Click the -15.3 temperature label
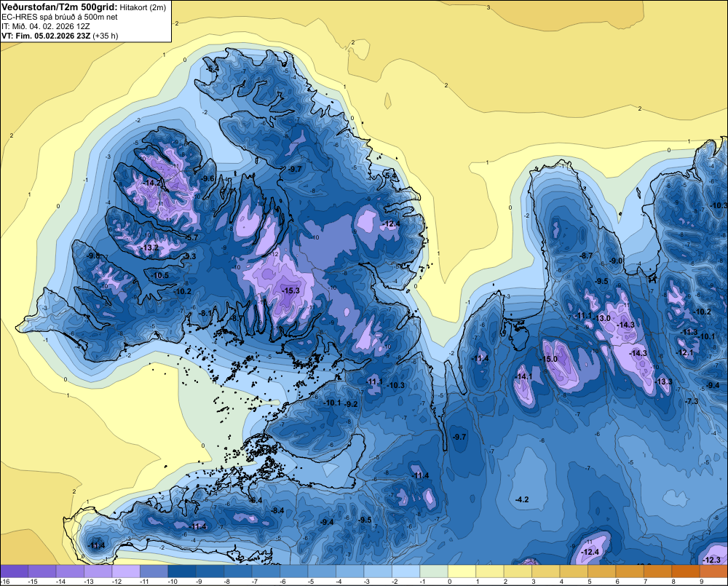728x586 pixels. (290, 290)
